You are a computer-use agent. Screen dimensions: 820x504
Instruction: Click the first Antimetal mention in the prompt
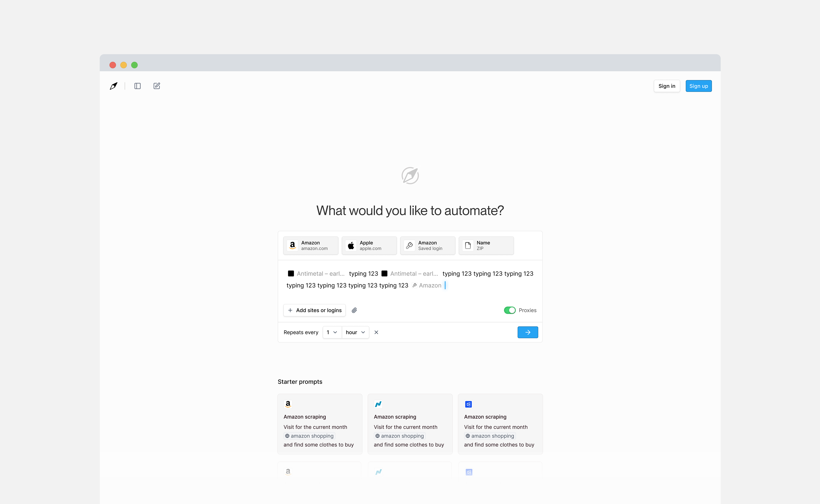coord(316,274)
